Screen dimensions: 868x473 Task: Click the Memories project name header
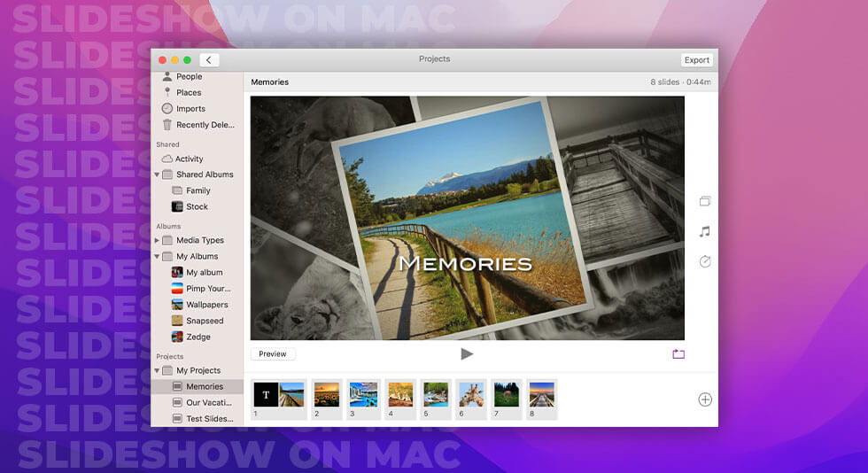point(269,82)
